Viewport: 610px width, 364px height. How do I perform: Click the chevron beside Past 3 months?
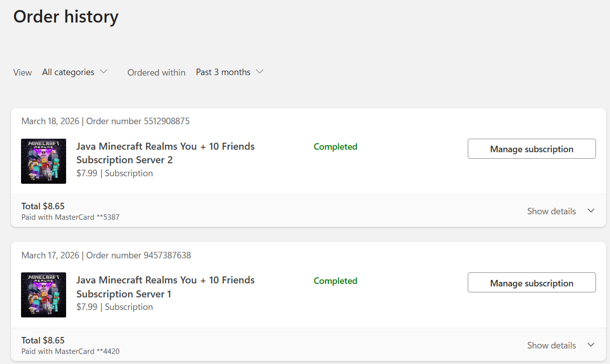[259, 72]
